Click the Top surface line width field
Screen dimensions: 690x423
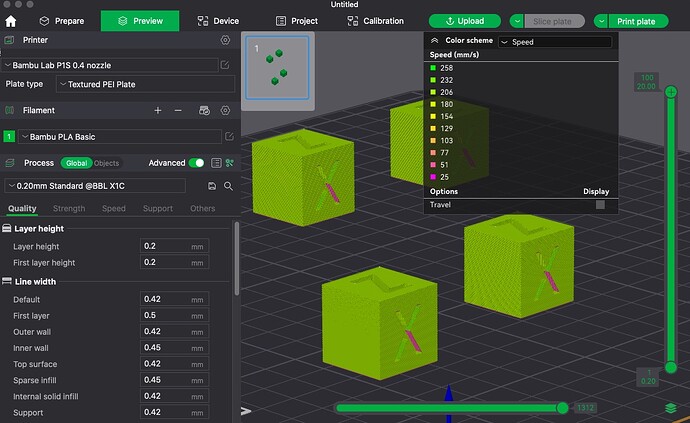174,364
